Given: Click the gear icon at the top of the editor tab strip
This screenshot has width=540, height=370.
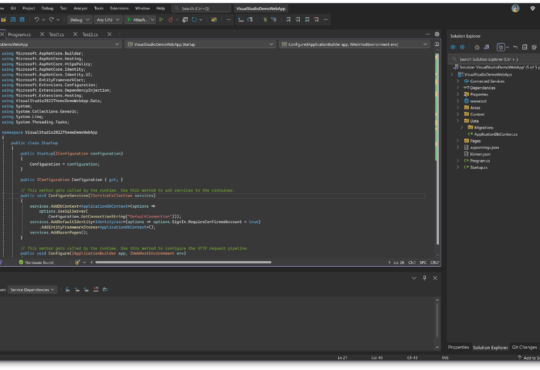Looking at the screenshot, I should click(x=437, y=34).
